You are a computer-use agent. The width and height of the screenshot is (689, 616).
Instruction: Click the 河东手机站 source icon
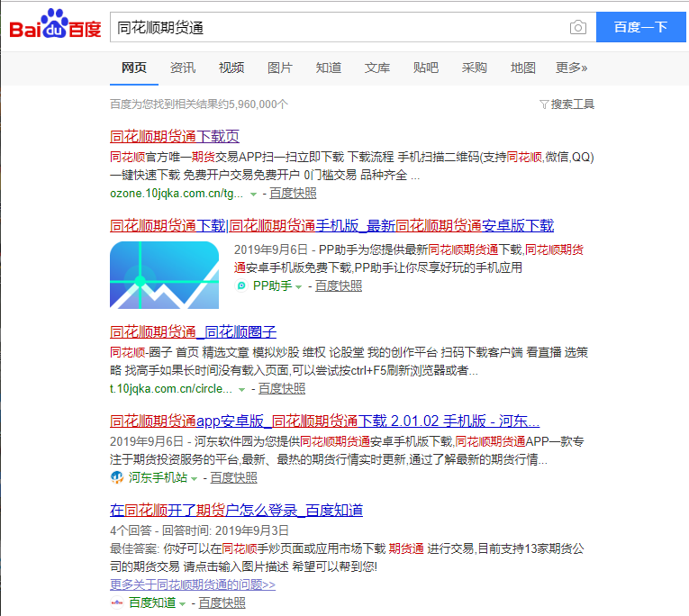point(117,477)
